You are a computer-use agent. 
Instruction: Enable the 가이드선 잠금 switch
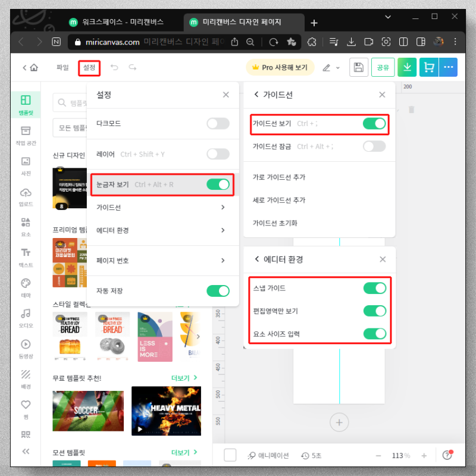point(374,146)
